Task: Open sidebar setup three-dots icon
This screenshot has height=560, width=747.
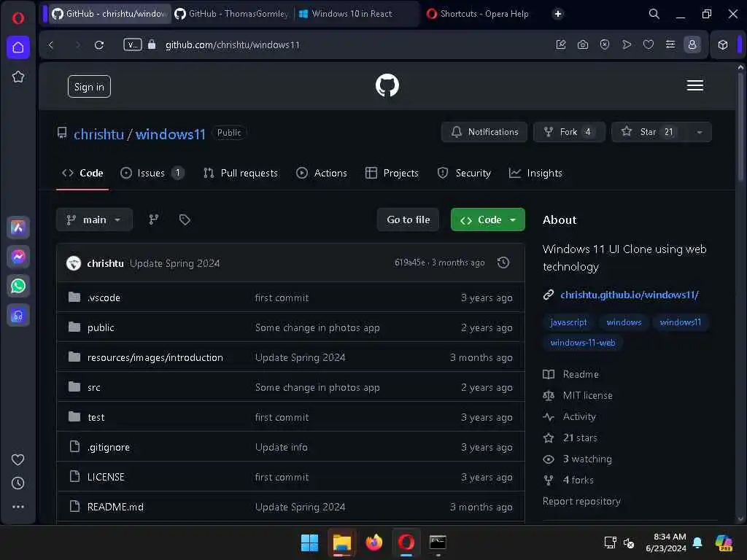Action: [18, 507]
